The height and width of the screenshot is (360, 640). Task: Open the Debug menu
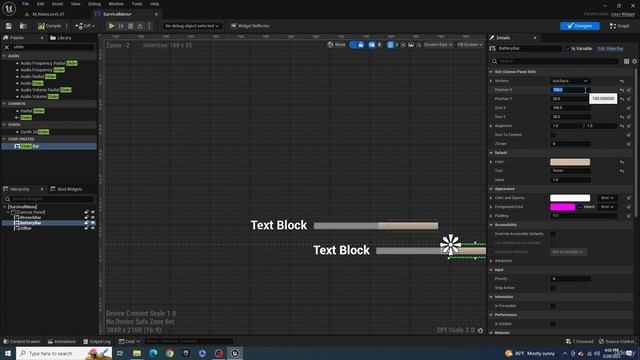(94, 4)
